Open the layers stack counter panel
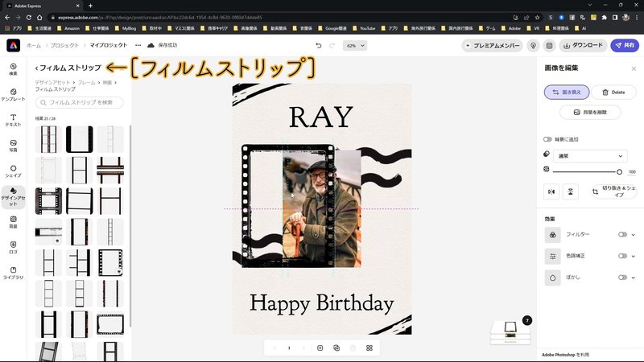This screenshot has height=362, width=644. pyautogui.click(x=511, y=331)
